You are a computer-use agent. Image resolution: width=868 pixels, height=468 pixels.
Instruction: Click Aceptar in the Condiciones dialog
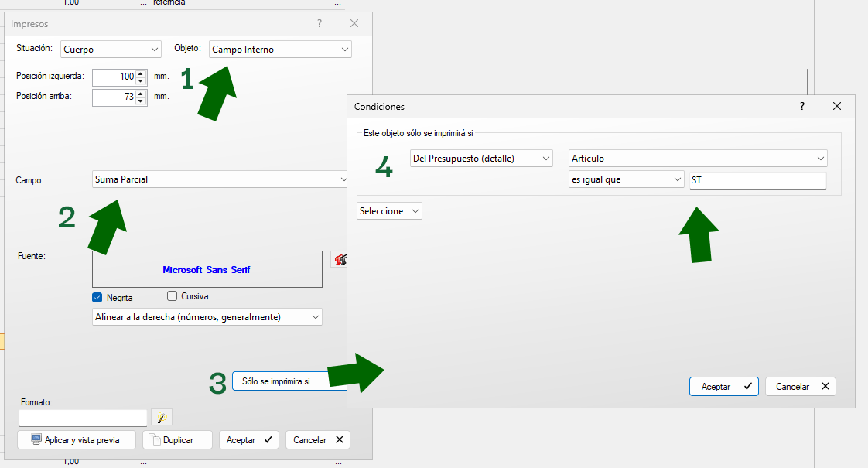click(723, 387)
